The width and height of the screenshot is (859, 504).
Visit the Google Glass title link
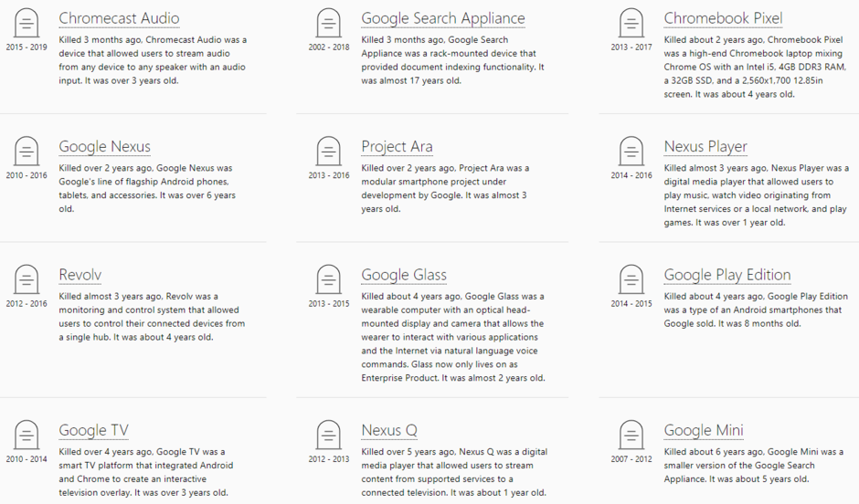pos(403,275)
